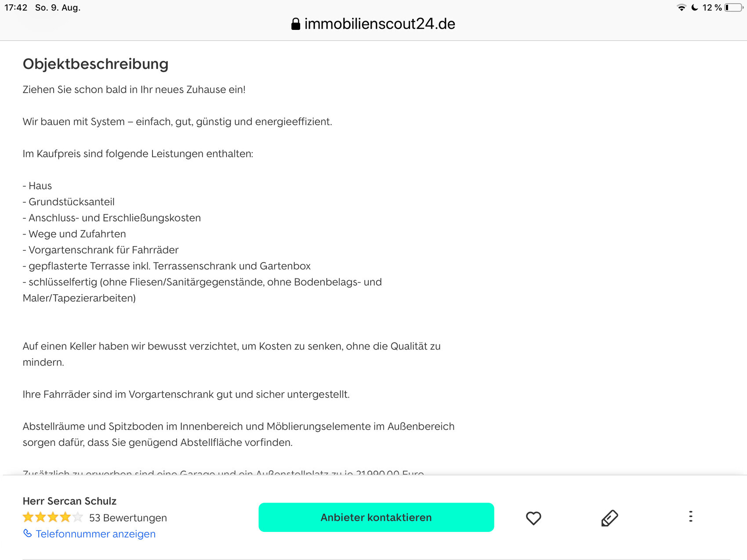Tap the Do Not Disturb moon icon
The image size is (747, 560).
(695, 7)
